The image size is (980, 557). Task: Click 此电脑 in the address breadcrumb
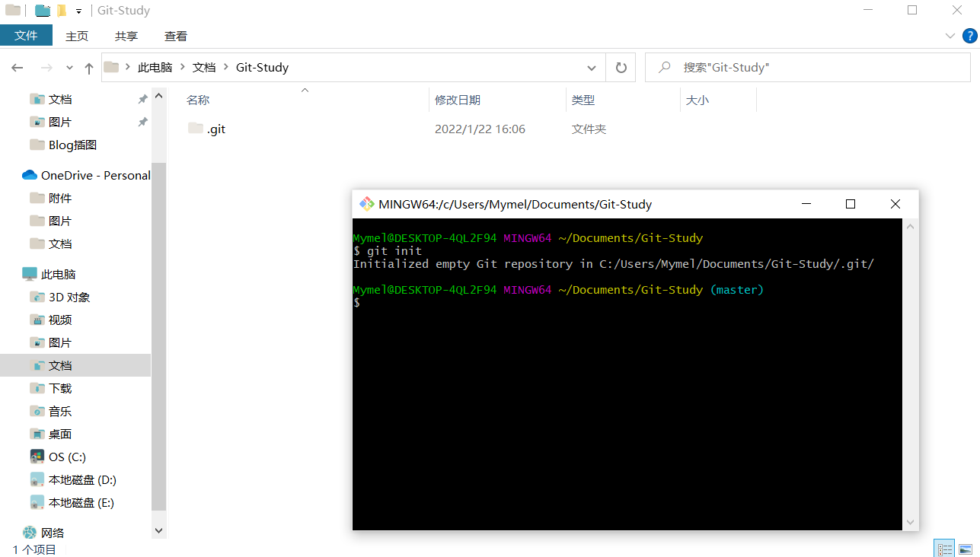[x=155, y=67]
